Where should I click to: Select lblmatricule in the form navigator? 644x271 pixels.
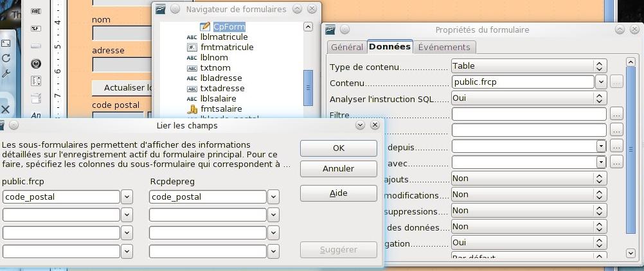coord(224,37)
